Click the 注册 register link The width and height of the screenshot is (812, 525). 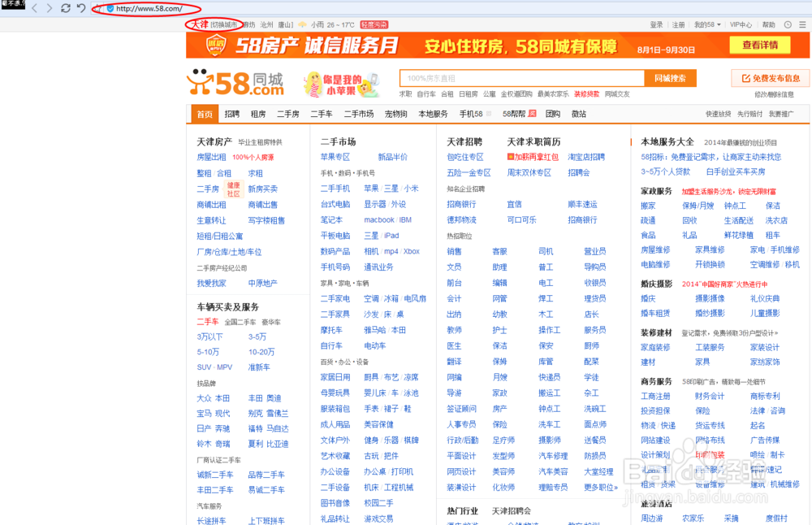click(x=678, y=25)
